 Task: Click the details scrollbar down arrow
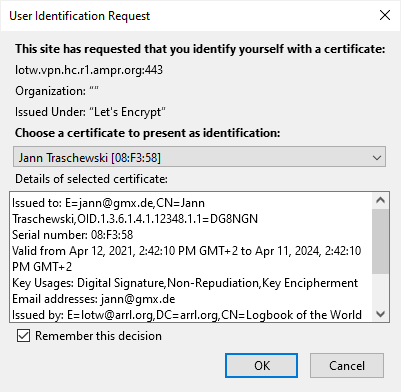coord(380,314)
